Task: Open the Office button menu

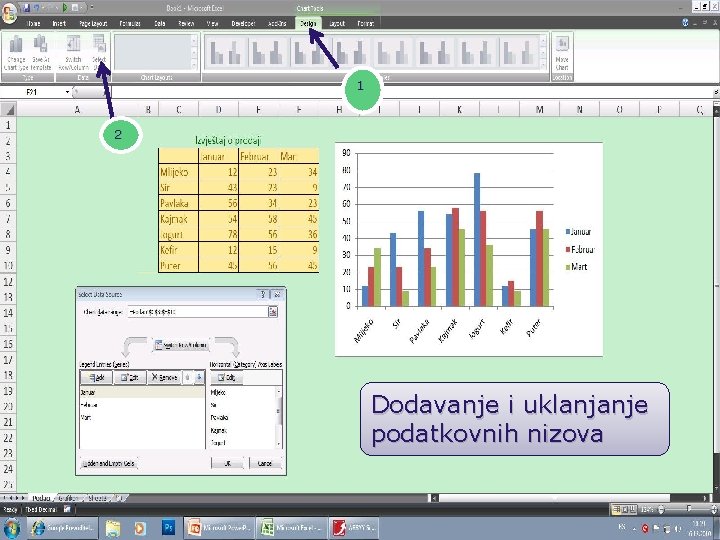Action: [x=9, y=12]
